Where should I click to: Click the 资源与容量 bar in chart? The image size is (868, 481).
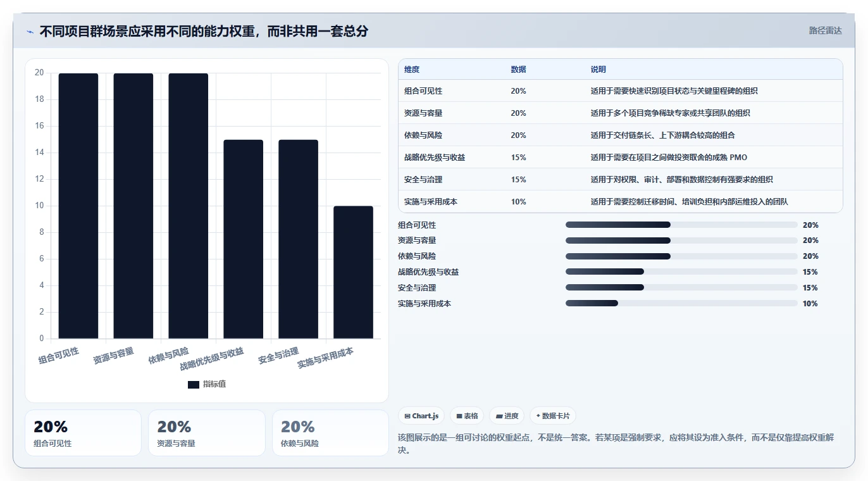(x=133, y=206)
